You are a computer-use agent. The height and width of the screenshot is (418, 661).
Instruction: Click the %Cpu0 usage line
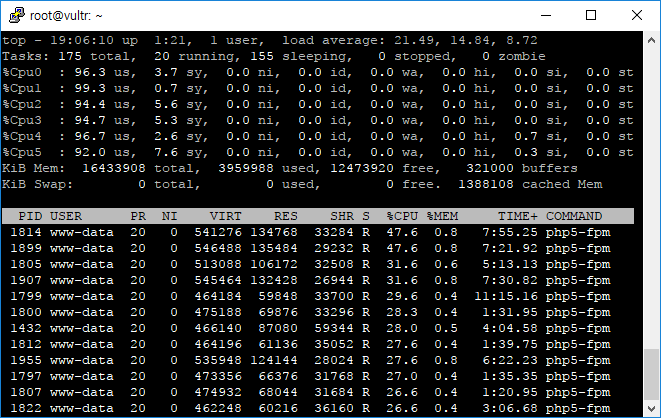[x=318, y=72]
